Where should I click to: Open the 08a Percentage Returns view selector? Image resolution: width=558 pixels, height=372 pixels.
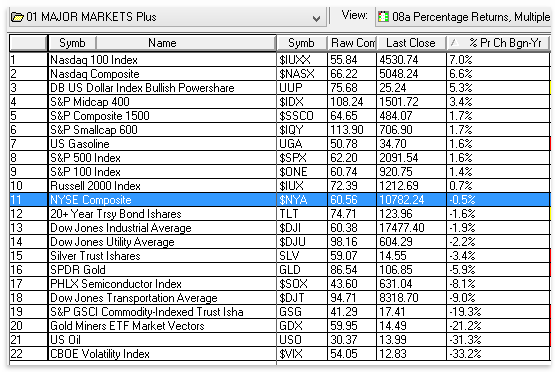(x=464, y=17)
